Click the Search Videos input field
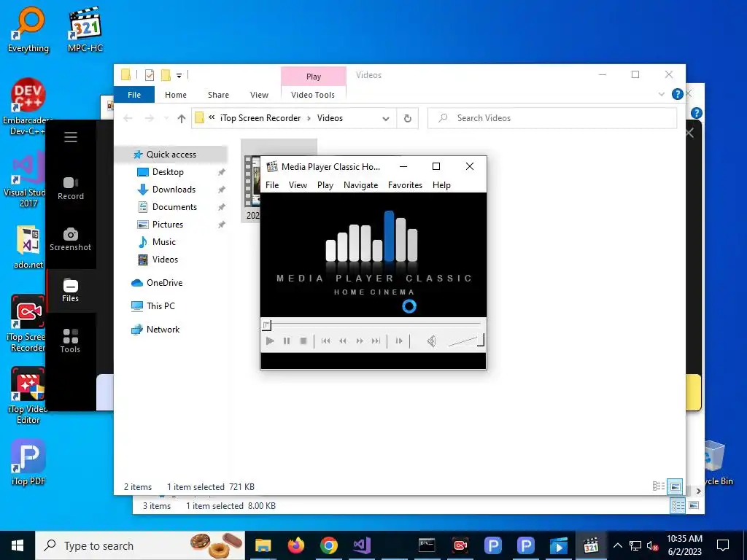The image size is (747, 560). (552, 118)
